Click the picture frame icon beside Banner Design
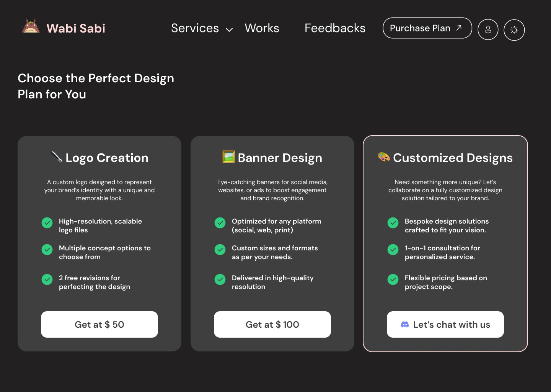Viewport: 551px width, 392px height. coord(228,157)
